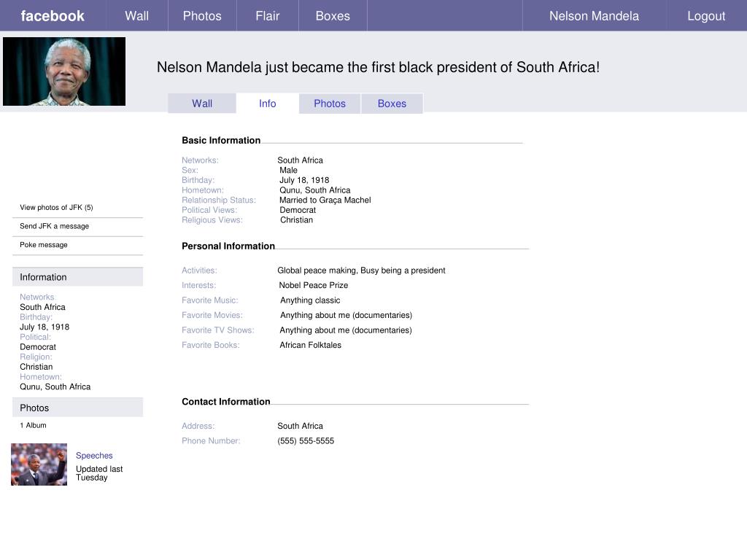
Task: Open Flair in the top navigation bar
Action: 267,16
